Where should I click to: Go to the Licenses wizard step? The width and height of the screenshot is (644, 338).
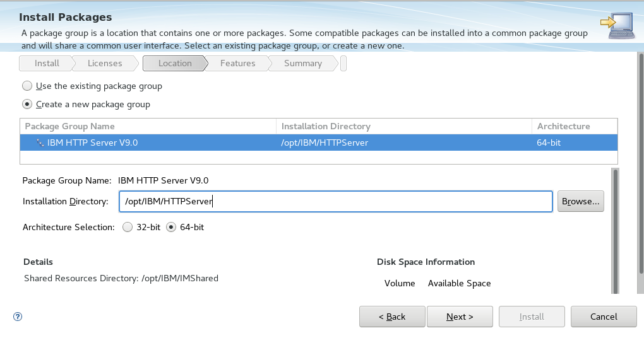(x=105, y=63)
